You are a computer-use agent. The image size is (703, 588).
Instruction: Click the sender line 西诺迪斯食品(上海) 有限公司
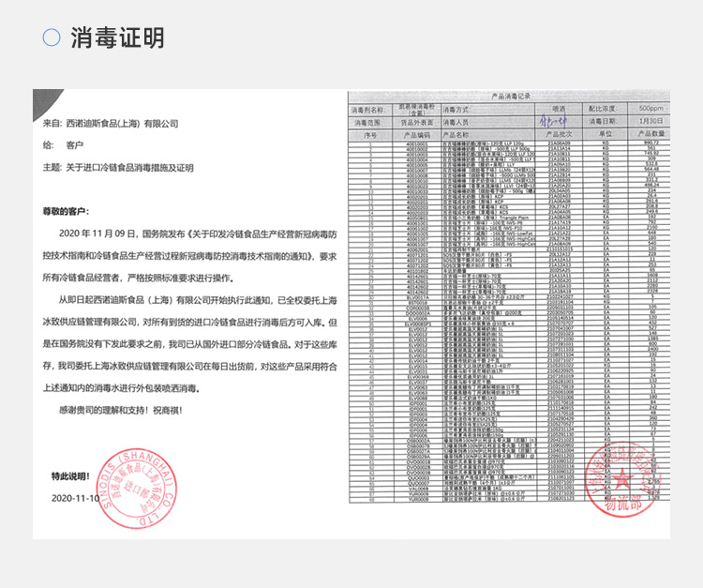[122, 124]
